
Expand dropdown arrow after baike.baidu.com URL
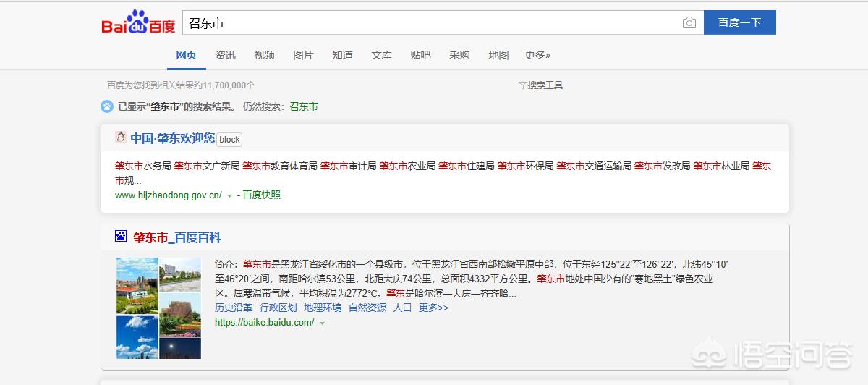click(x=322, y=323)
